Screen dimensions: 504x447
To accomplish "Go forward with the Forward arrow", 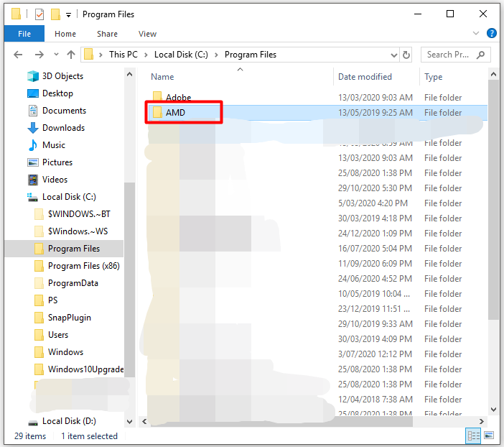I will [x=39, y=55].
